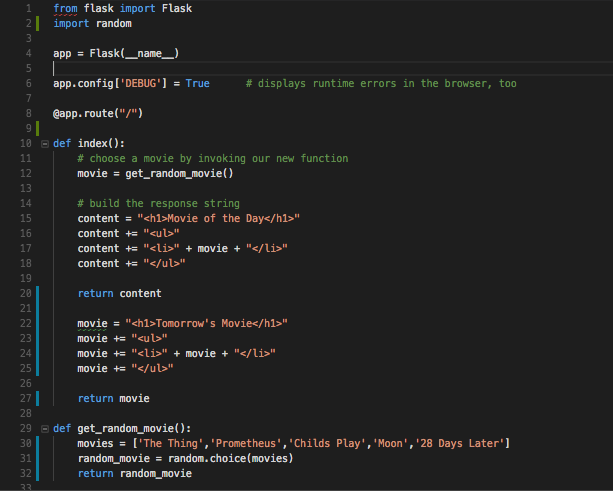Click the 'return movie' statement
The width and height of the screenshot is (613, 491).
pyautogui.click(x=113, y=398)
